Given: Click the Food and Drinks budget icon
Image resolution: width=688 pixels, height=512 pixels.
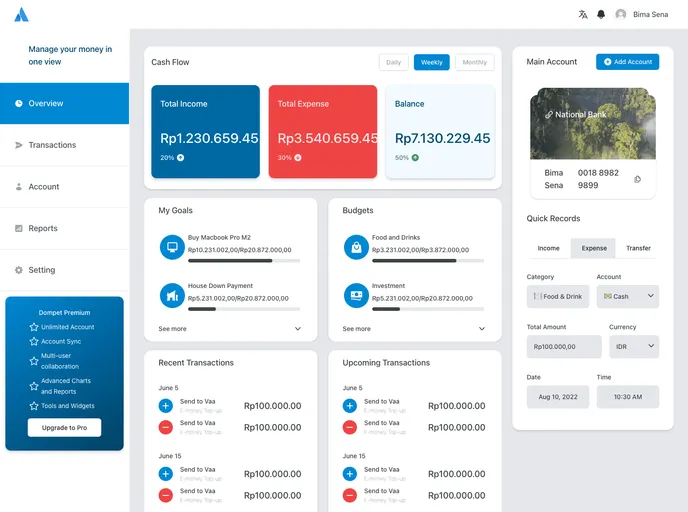Looking at the screenshot, I should [356, 245].
